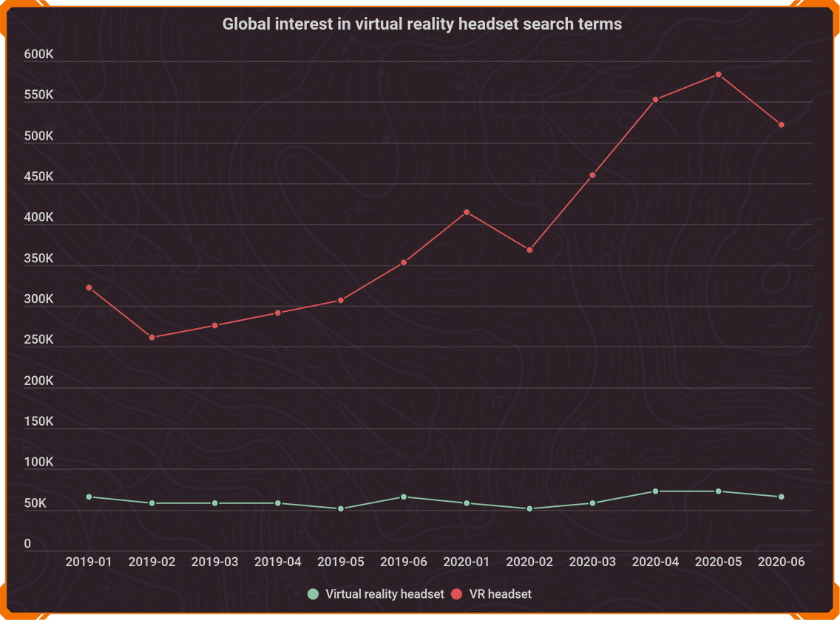
Task: Click the chart title text
Action: coord(422,24)
